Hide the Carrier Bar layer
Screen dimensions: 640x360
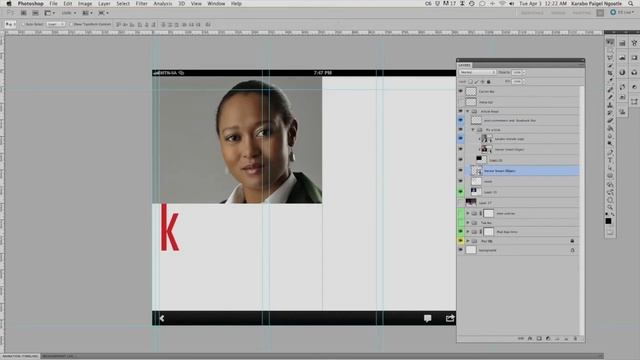(x=460, y=91)
